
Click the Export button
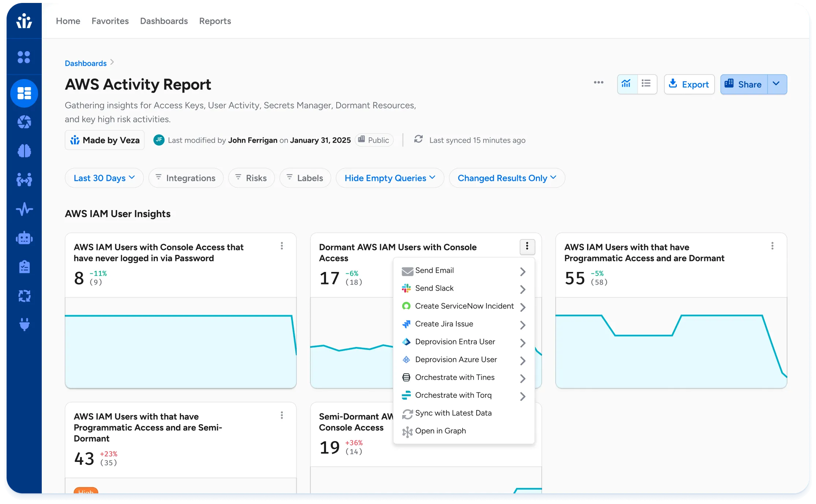pos(689,84)
